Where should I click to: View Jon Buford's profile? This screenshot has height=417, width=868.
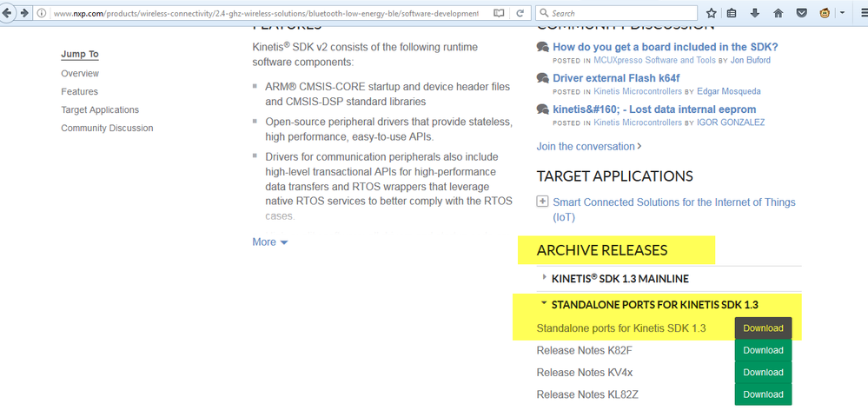(x=751, y=60)
